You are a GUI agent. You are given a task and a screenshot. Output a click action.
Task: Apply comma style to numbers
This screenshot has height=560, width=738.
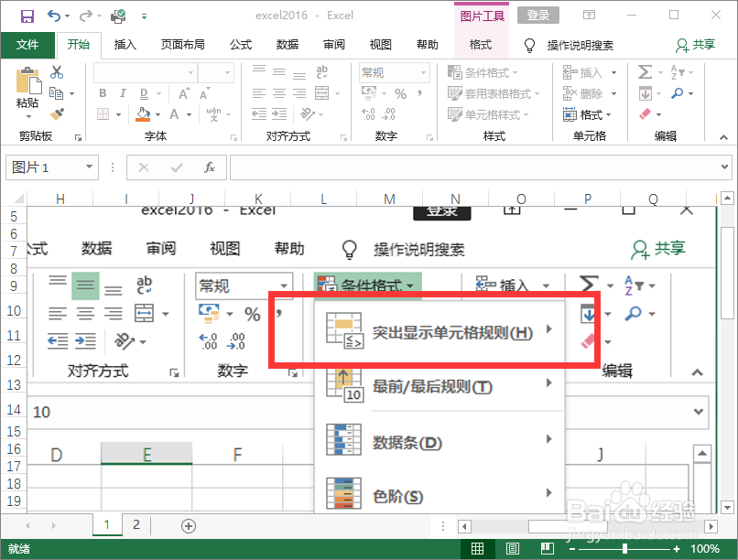[419, 93]
